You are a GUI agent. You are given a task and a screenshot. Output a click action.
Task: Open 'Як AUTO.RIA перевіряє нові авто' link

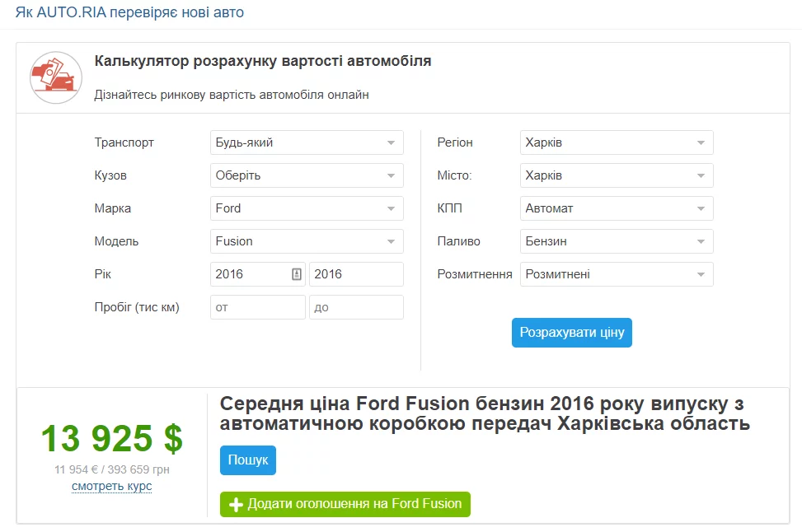[x=129, y=13]
